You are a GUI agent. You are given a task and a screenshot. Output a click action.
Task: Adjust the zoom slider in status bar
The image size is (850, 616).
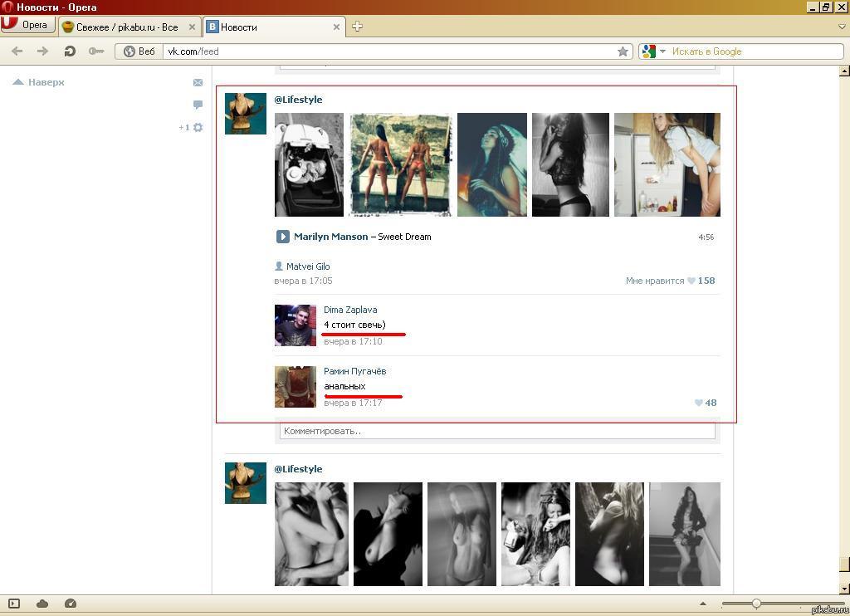(756, 604)
